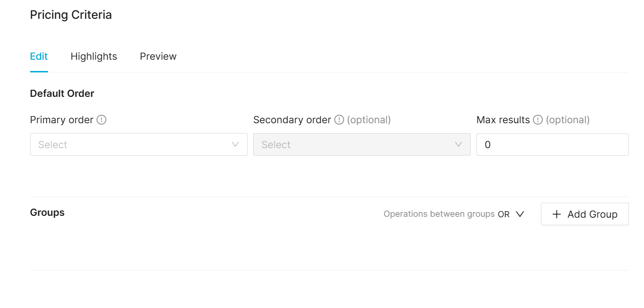This screenshot has width=644, height=308.
Task: Open the Preview tab
Action: (x=158, y=56)
